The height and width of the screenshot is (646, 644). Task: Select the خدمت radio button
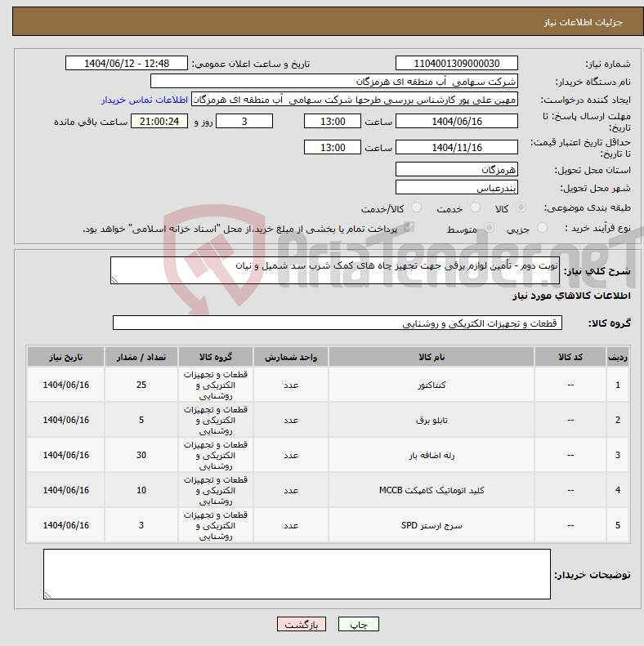coord(475,207)
